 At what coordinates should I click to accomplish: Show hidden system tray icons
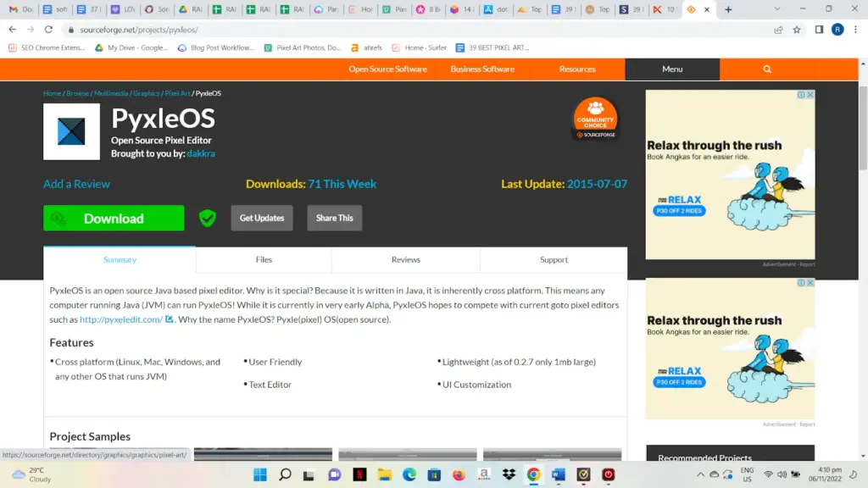(x=700, y=474)
